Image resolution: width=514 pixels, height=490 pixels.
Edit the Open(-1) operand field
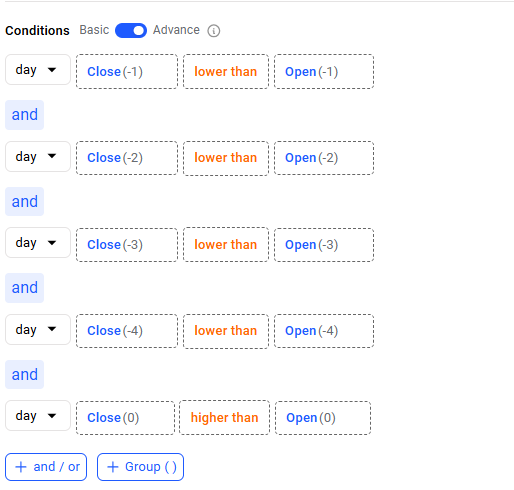click(324, 72)
